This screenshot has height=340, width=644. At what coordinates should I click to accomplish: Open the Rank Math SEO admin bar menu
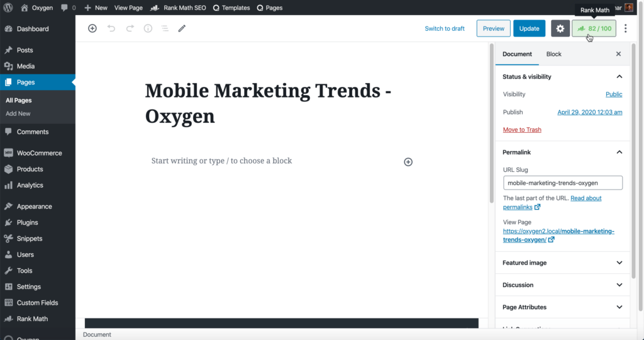click(178, 8)
